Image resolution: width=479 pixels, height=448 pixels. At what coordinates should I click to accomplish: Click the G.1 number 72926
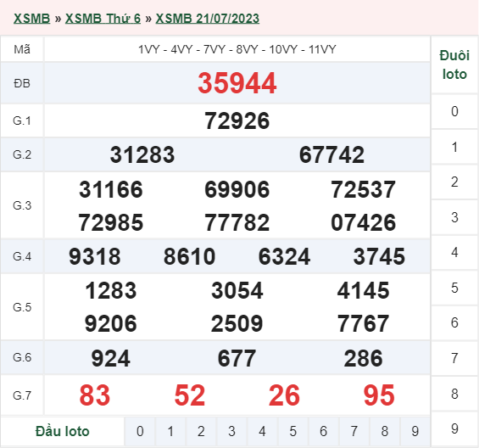click(x=237, y=120)
